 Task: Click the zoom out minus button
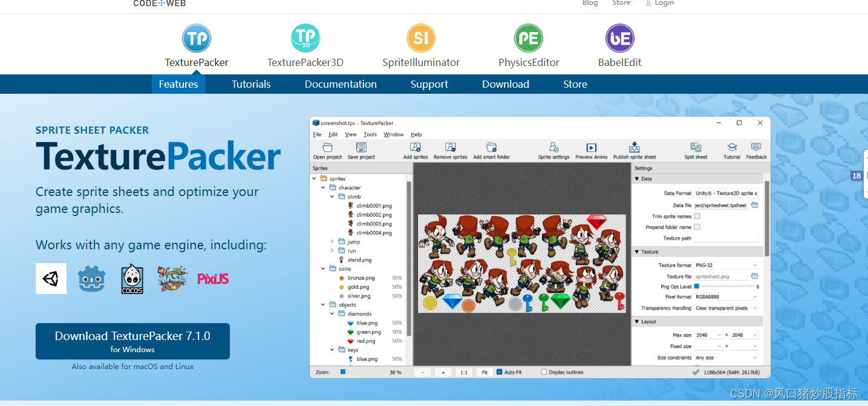(422, 372)
